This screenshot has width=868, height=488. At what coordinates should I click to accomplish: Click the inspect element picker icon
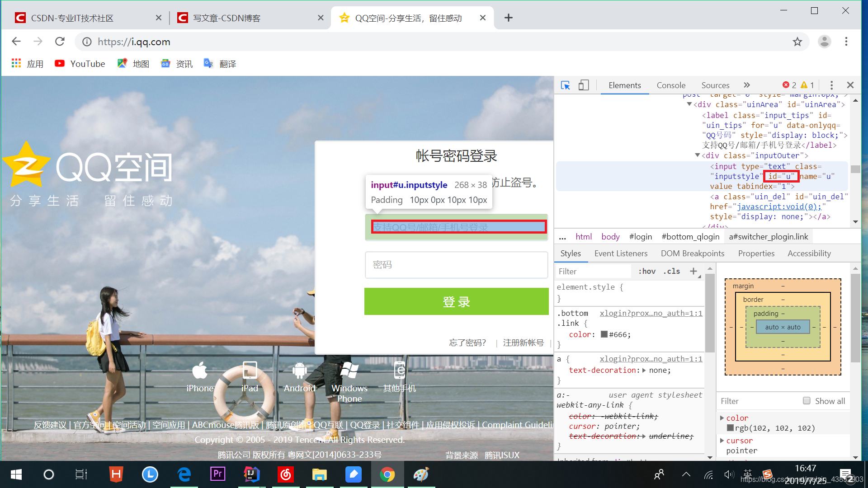[565, 85]
